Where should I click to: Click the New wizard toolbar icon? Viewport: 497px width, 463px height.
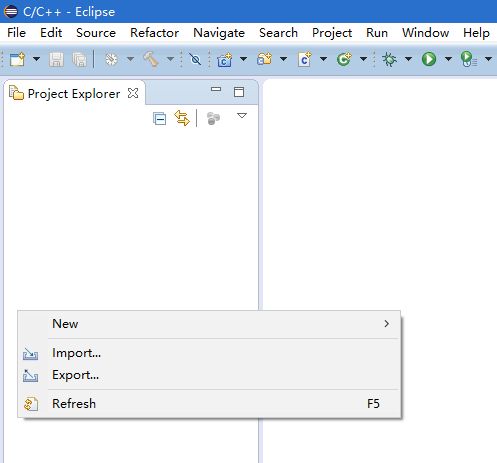tap(17, 60)
